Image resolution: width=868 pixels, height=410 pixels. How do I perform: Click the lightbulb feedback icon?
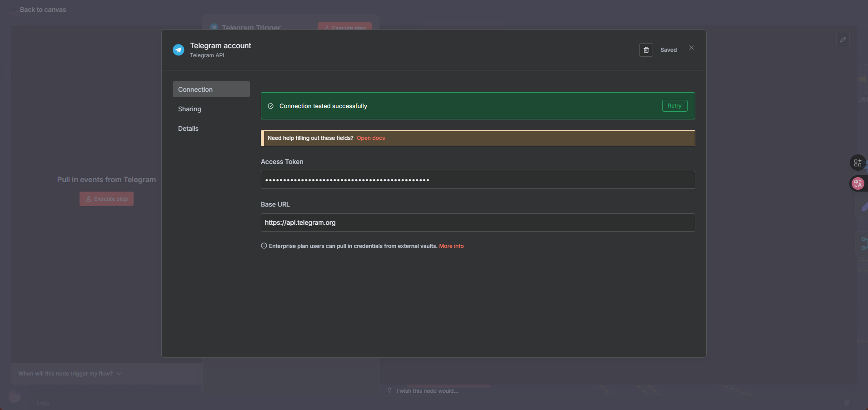point(389,390)
